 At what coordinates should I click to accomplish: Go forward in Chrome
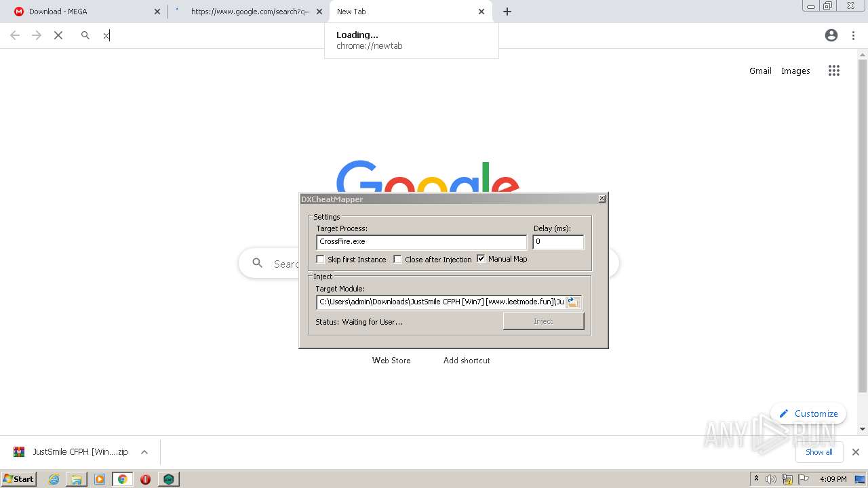[x=37, y=35]
